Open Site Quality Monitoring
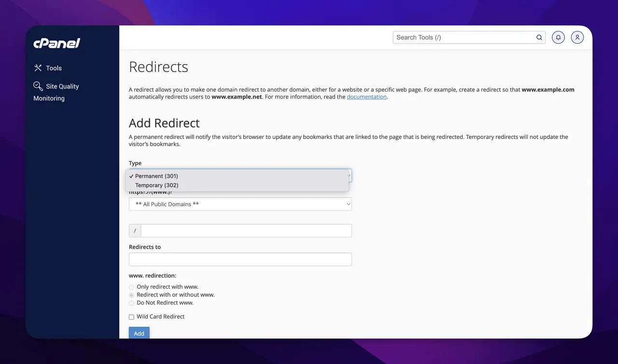The image size is (618, 364). pyautogui.click(x=56, y=92)
